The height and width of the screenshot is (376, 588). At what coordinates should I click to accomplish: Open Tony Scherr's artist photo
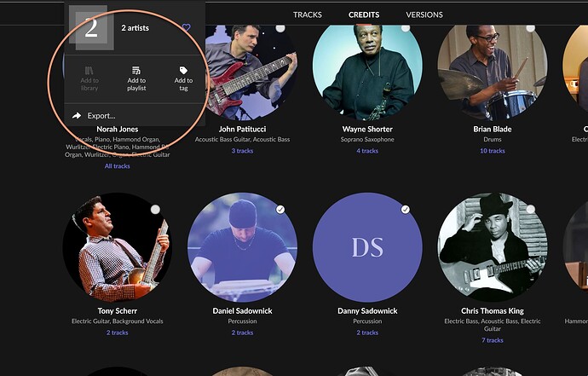118,247
